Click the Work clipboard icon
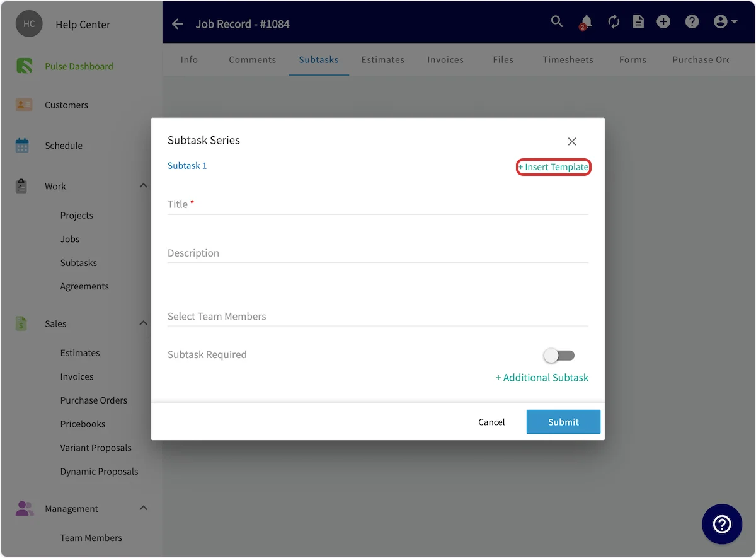756x558 pixels. click(21, 186)
